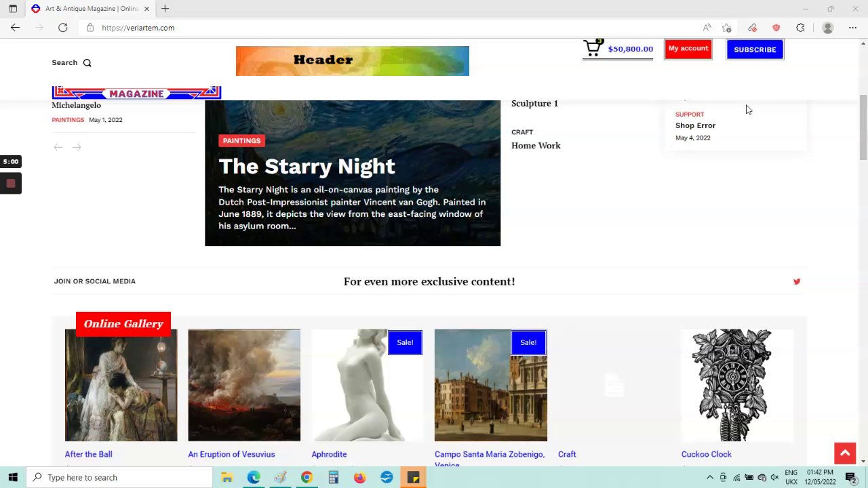Screen dimensions: 868x488
Task: Click the After the Ball product title
Action: [x=88, y=454]
